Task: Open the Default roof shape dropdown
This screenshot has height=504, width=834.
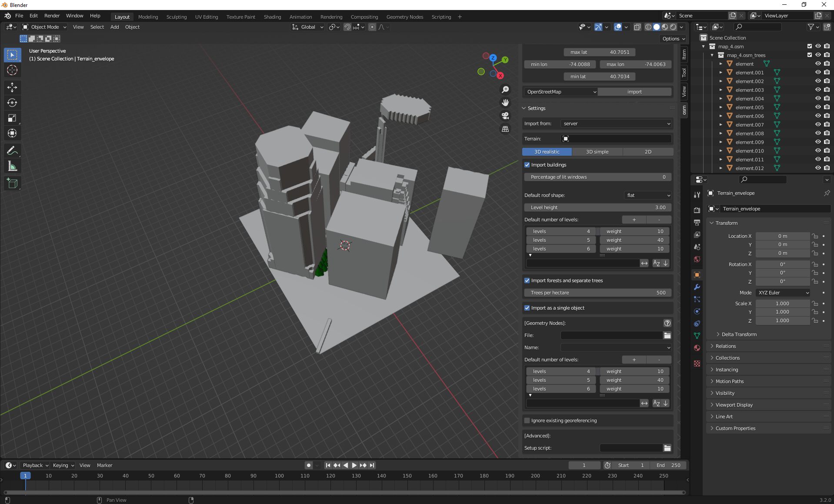Action: tap(647, 195)
